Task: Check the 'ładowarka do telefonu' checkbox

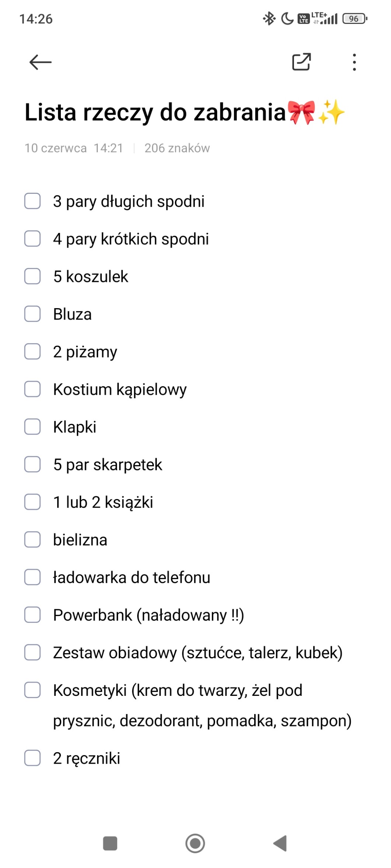Action: [32, 577]
